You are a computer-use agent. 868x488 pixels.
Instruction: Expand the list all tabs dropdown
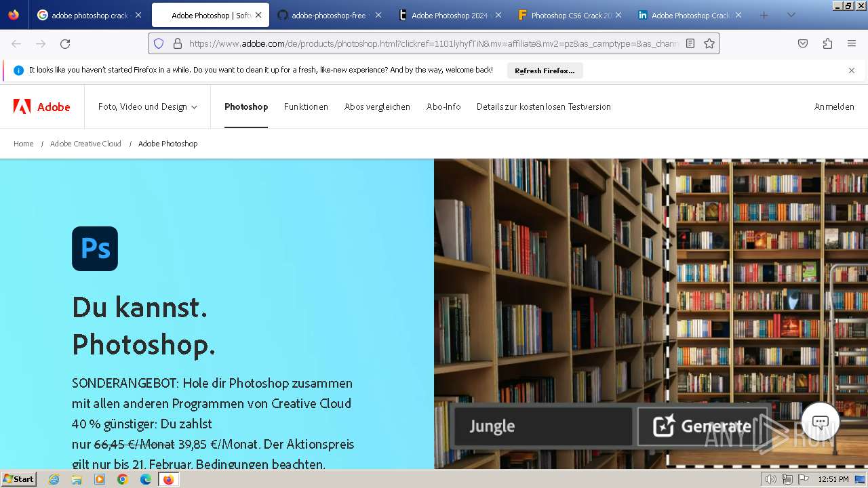point(791,15)
